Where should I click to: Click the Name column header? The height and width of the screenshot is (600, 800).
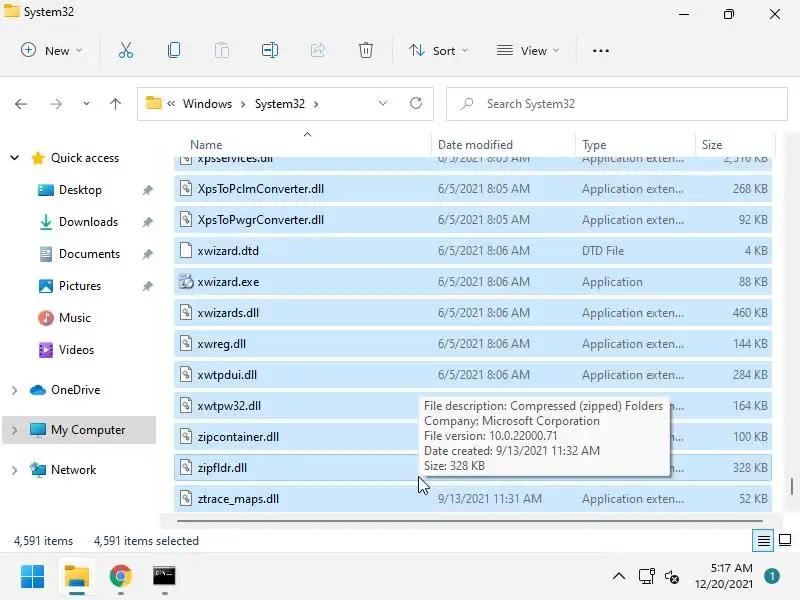304,145
